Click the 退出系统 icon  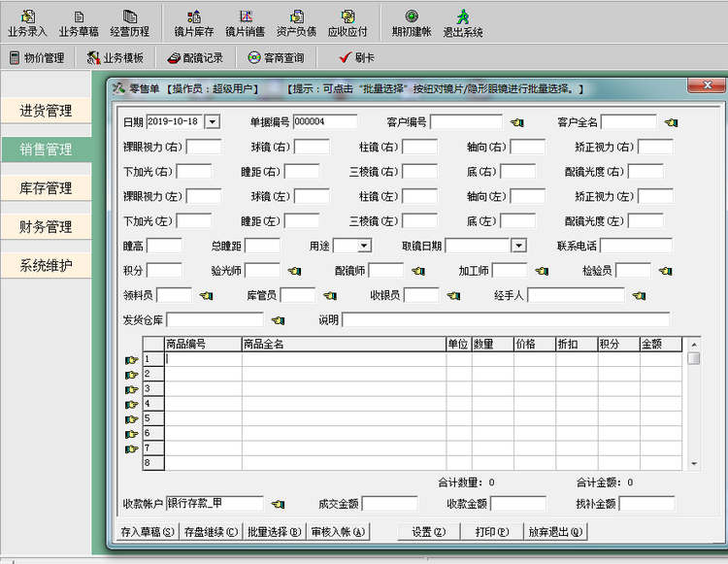click(x=463, y=23)
